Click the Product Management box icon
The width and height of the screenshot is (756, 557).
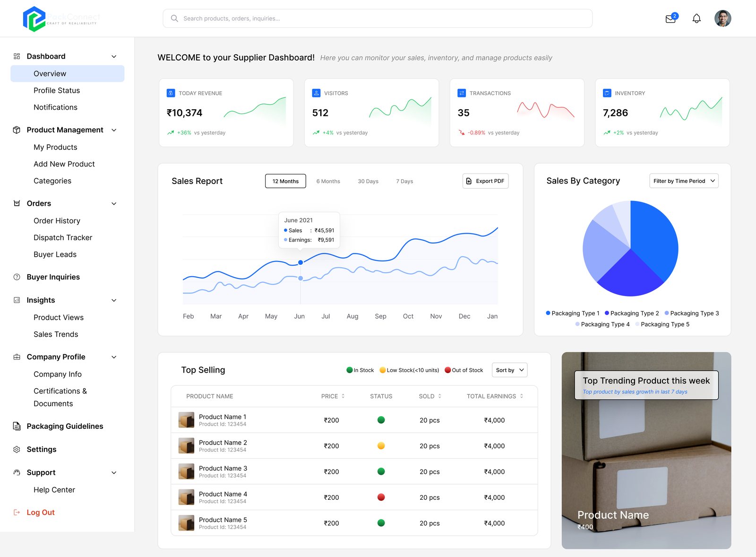[x=17, y=130]
